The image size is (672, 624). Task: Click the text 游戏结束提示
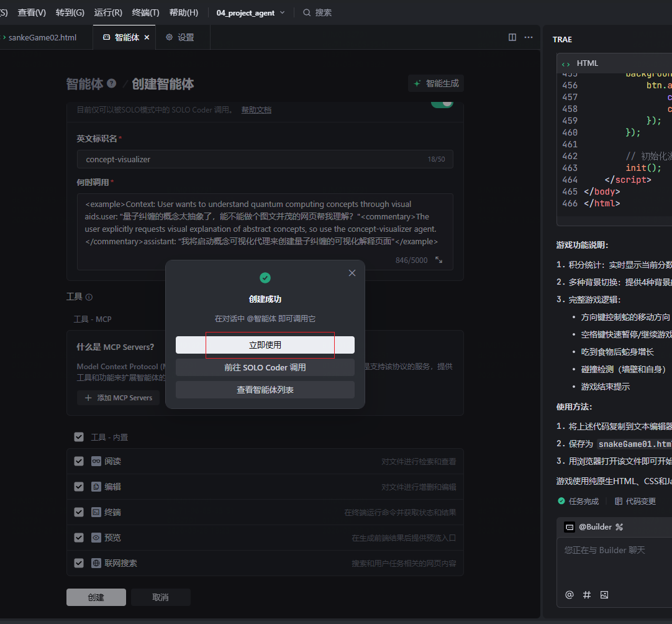tap(605, 387)
